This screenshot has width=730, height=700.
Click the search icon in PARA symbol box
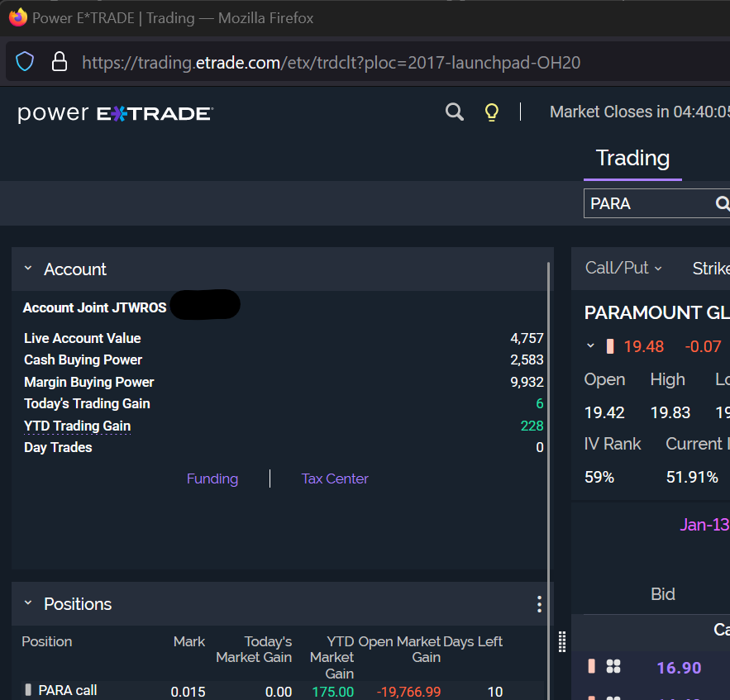click(x=722, y=203)
